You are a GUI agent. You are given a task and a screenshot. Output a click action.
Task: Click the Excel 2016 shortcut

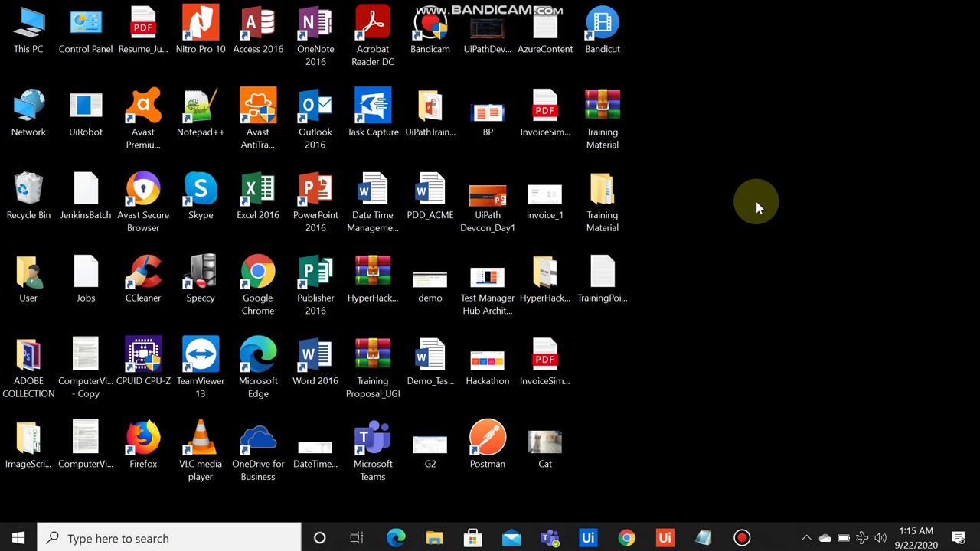click(x=258, y=197)
